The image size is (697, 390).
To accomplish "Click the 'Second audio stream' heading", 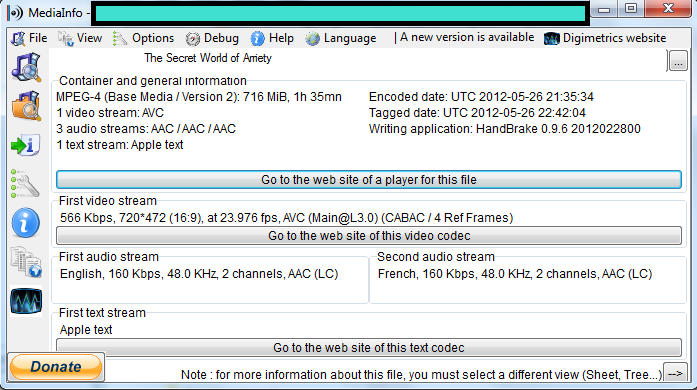I will click(x=436, y=257).
